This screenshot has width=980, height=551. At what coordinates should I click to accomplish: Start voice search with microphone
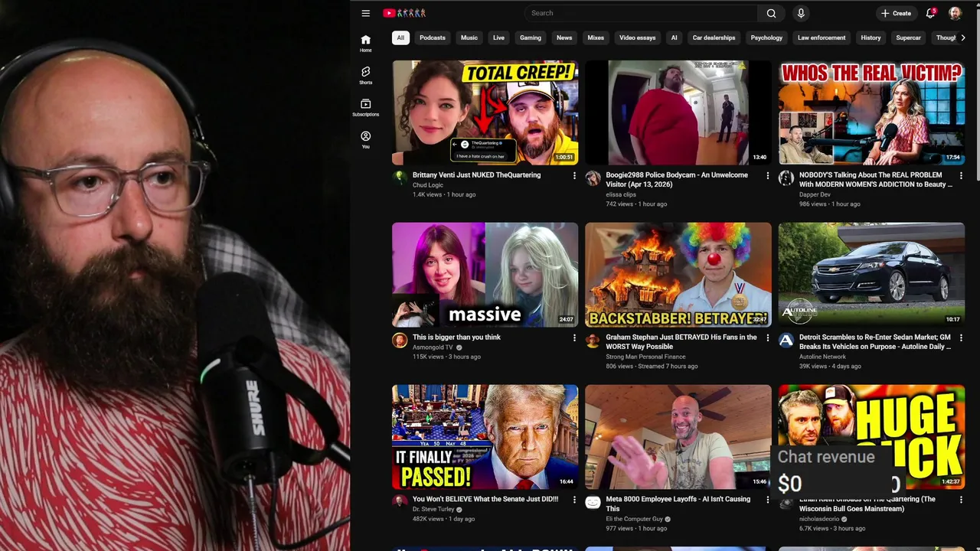801,13
